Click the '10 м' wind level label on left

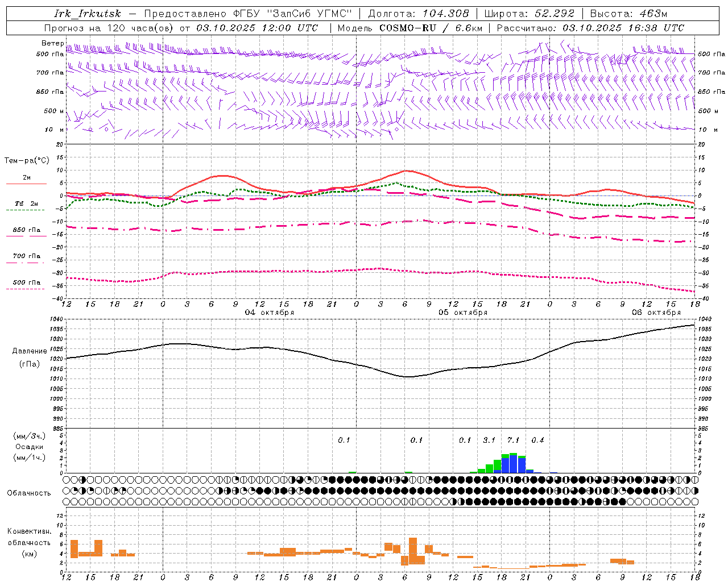pyautogui.click(x=55, y=130)
